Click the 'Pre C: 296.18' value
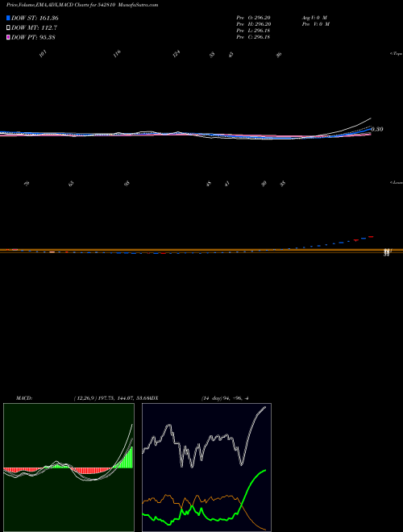This screenshot has height=532, width=403. point(253,37)
